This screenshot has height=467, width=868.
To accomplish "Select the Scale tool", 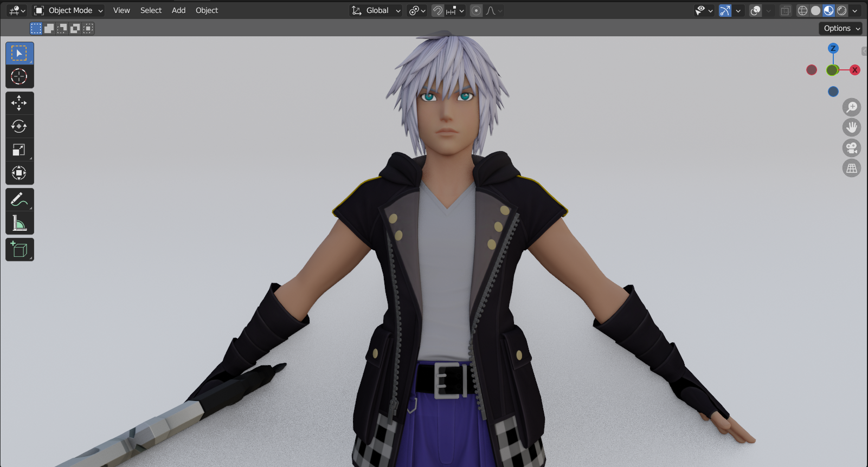I will point(20,150).
